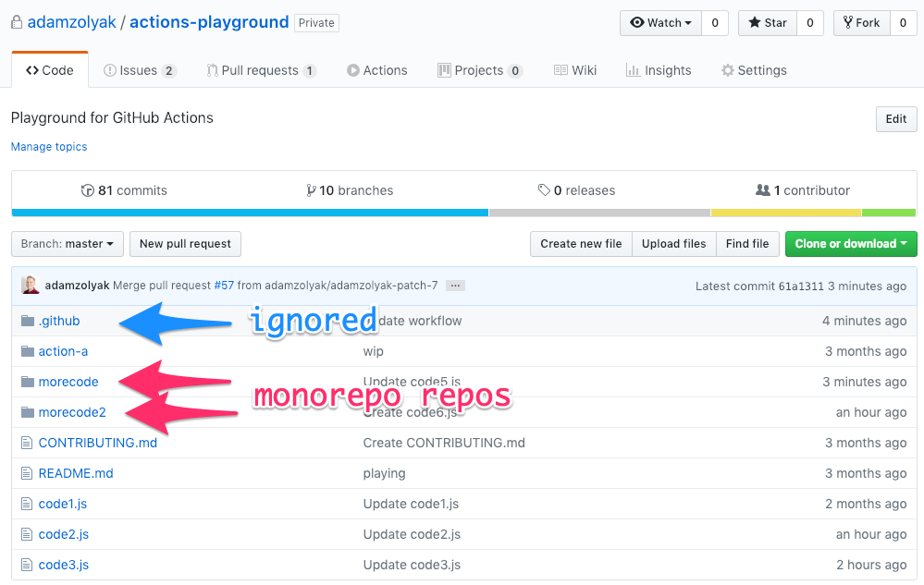Click the releases tag icon
Screen dimensions: 924x585
click(544, 190)
